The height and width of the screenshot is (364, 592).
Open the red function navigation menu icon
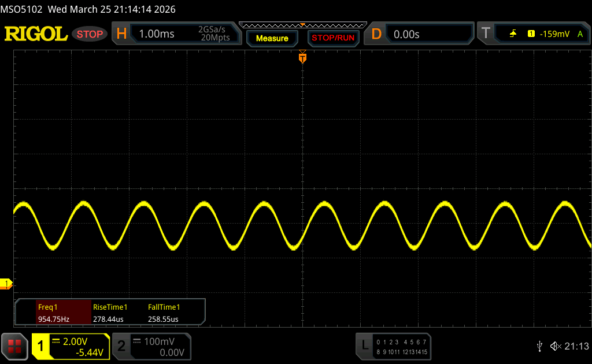[14, 346]
